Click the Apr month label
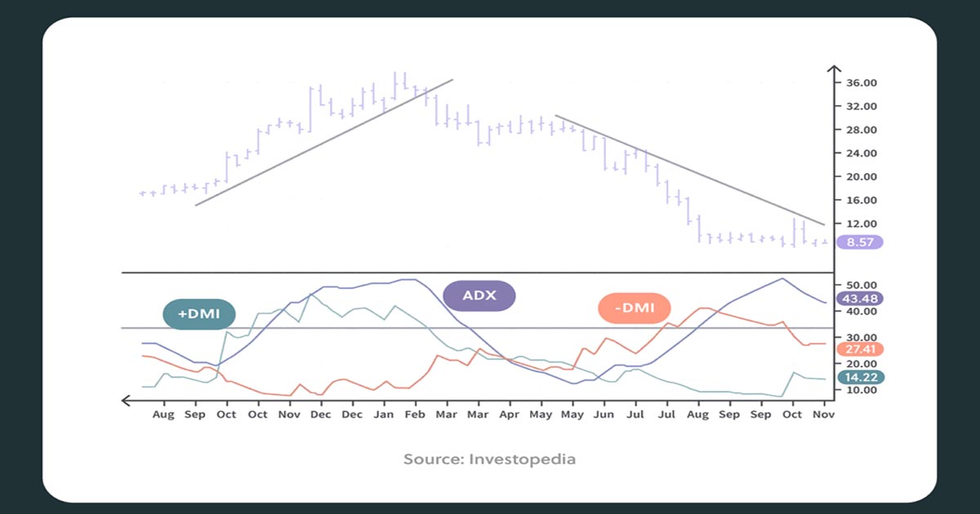The image size is (980, 514). (509, 414)
